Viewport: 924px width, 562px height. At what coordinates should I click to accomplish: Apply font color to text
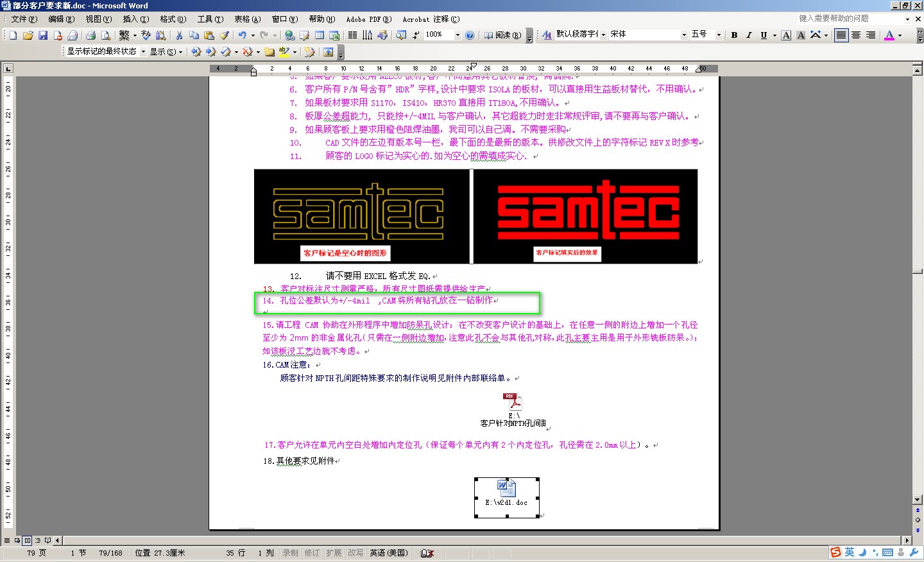pyautogui.click(x=889, y=35)
